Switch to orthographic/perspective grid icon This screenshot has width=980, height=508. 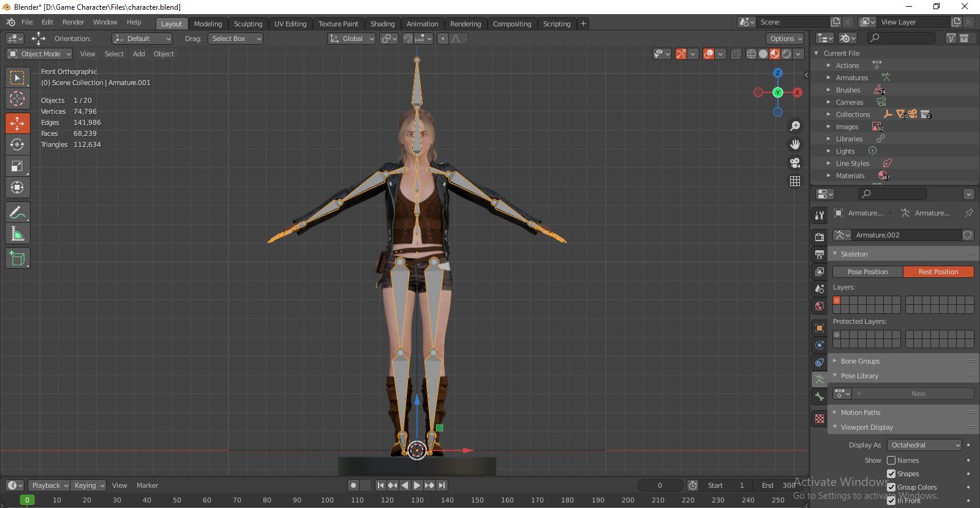point(795,181)
